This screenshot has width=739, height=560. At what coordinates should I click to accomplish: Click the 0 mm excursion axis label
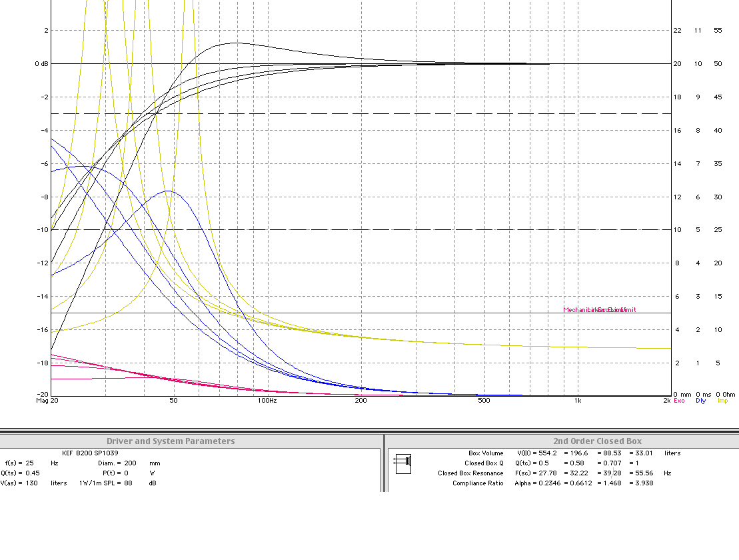click(x=682, y=395)
